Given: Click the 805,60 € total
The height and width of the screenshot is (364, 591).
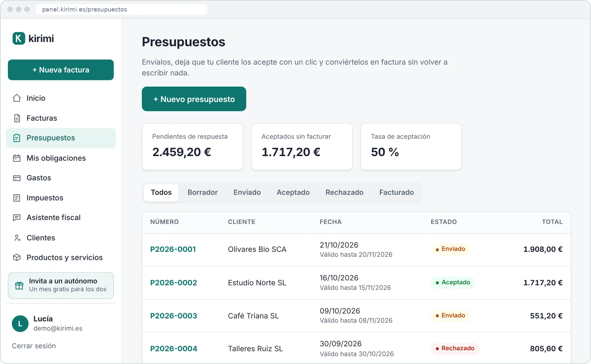Looking at the screenshot, I should click(x=546, y=349).
